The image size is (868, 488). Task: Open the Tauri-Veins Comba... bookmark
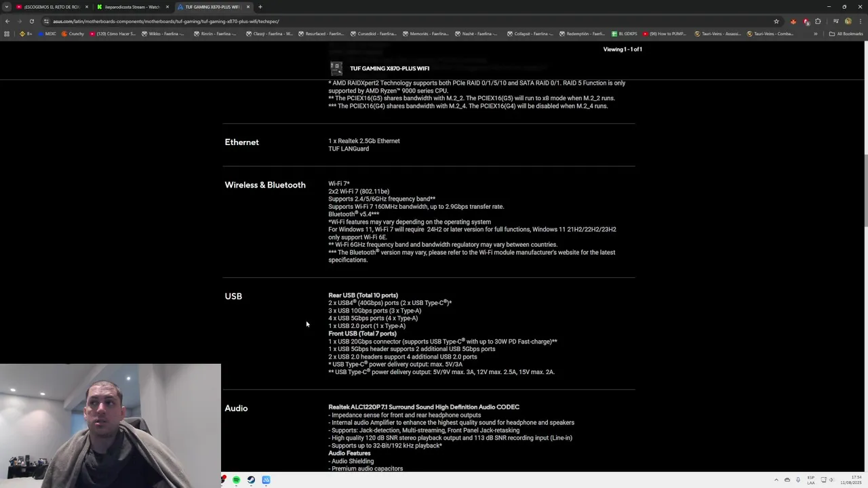tap(771, 34)
